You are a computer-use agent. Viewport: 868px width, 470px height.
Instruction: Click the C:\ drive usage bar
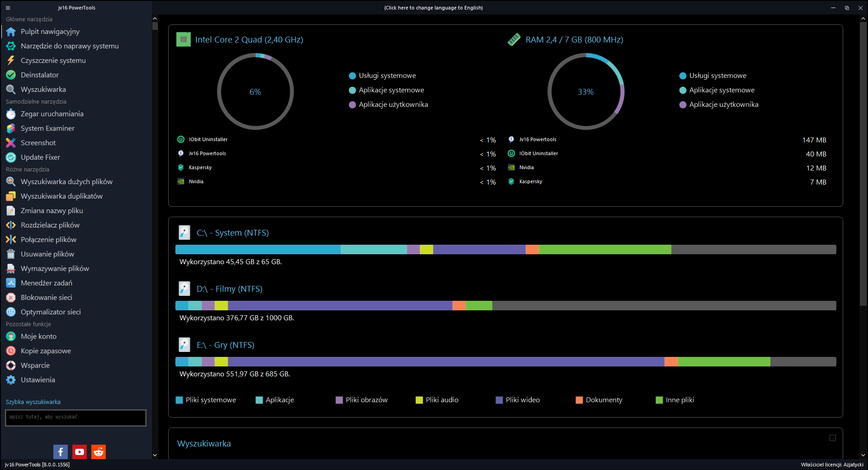[505, 250]
